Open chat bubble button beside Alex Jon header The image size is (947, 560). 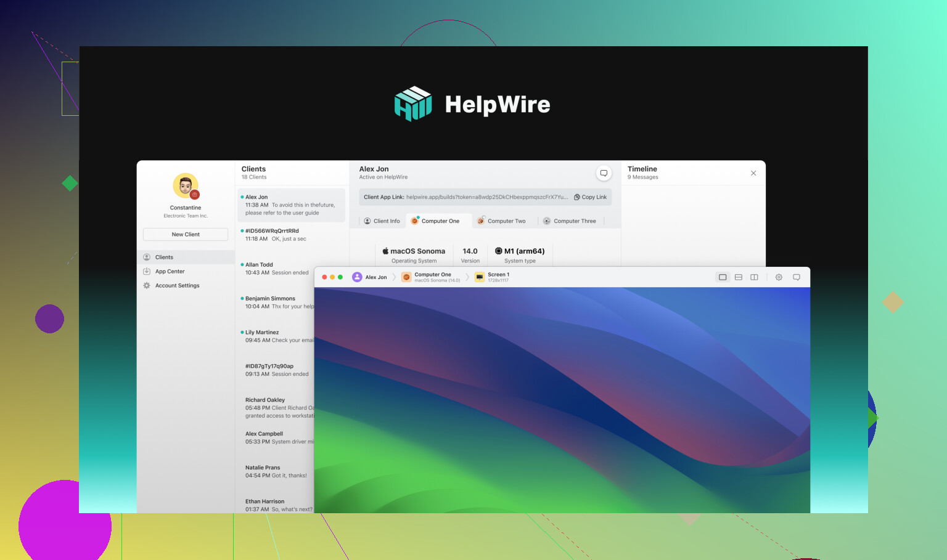(604, 173)
